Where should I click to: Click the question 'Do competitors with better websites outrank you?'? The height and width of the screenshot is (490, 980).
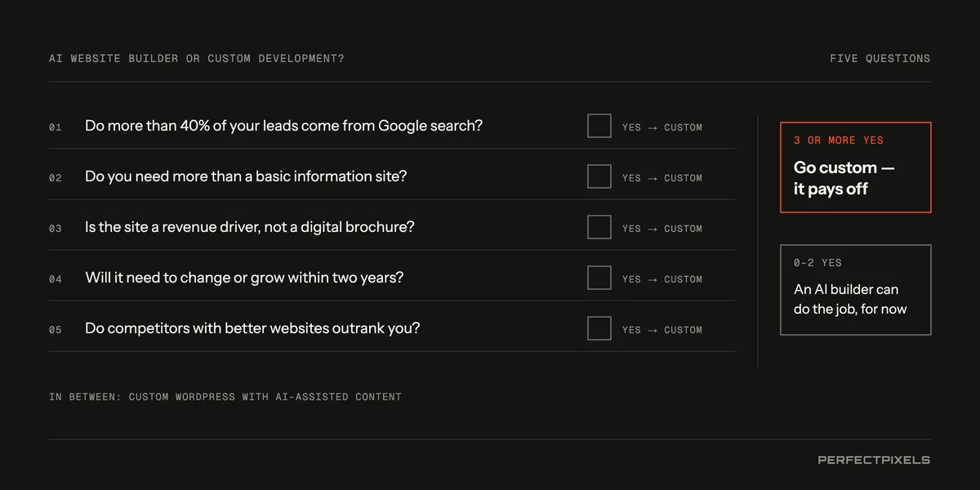[252, 328]
